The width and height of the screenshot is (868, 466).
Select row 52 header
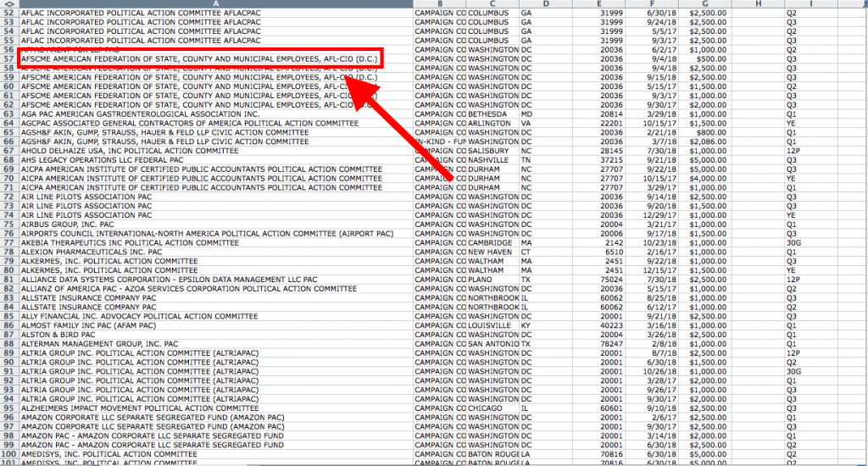click(x=9, y=13)
